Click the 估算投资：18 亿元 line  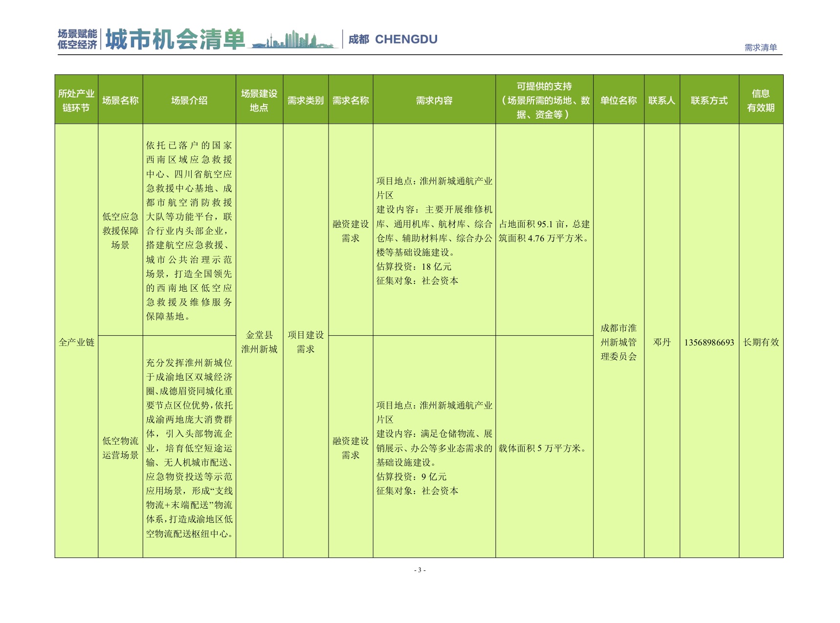pos(414,267)
